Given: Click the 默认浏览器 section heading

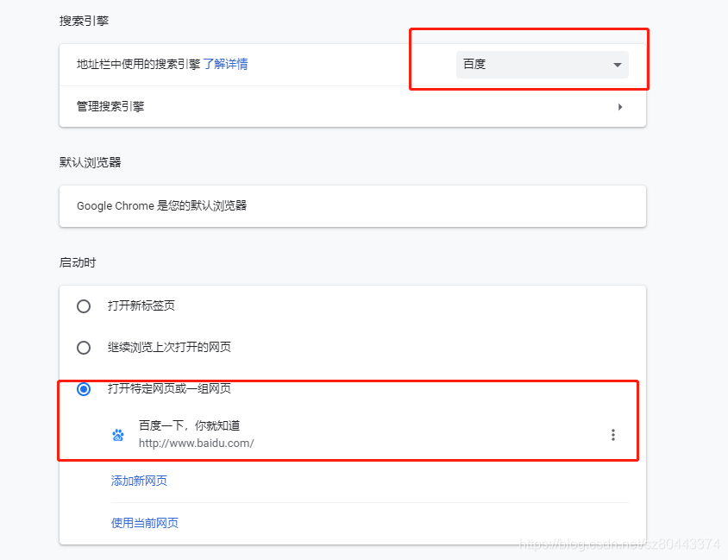Looking at the screenshot, I should tap(90, 162).
